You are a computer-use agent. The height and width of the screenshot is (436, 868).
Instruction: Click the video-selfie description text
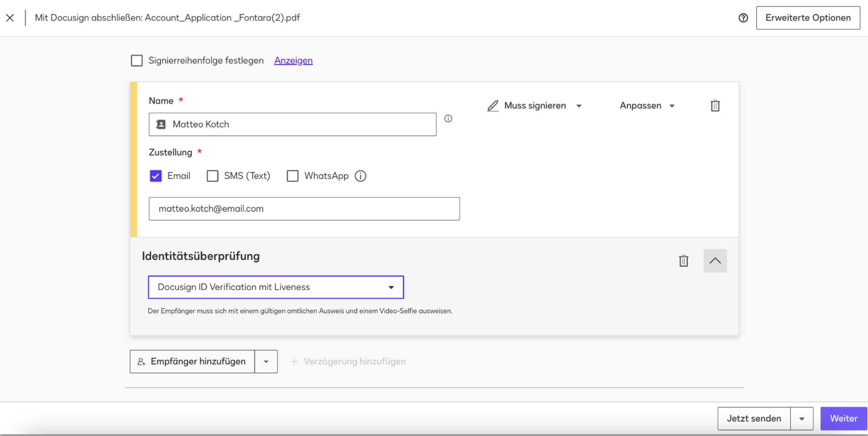pos(300,311)
